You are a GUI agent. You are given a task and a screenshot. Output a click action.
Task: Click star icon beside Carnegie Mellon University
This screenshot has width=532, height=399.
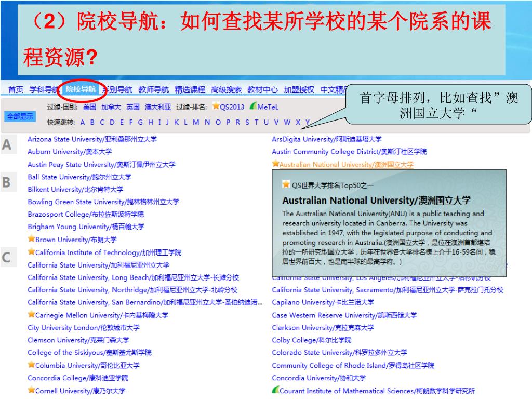pyautogui.click(x=31, y=314)
